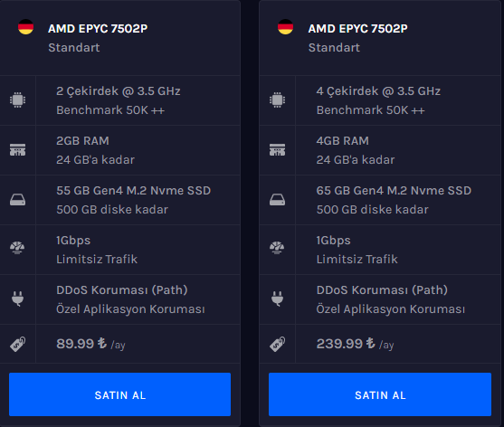Image resolution: width=504 pixels, height=427 pixels.
Task: Click the plug icon beside DDoS Koruması on the right card
Action: tap(278, 299)
